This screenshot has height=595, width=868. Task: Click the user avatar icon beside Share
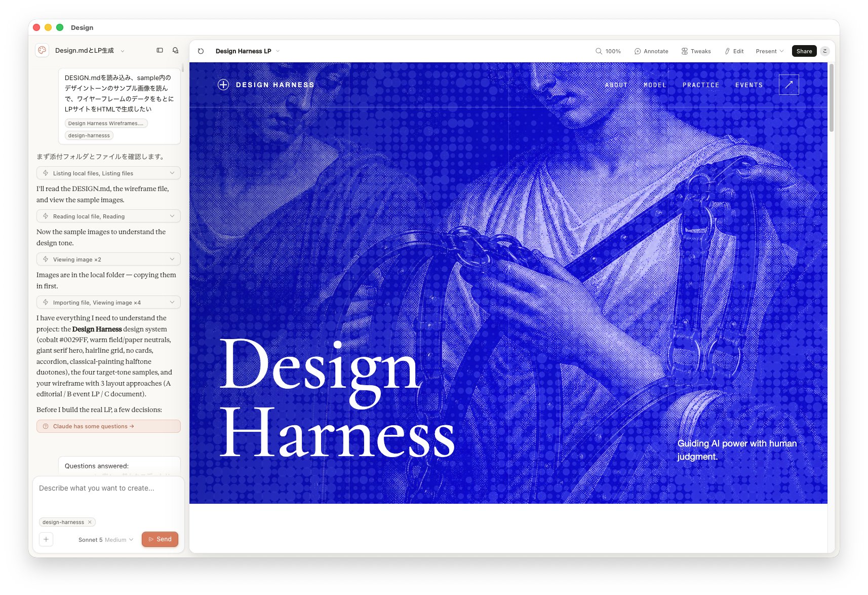pos(825,51)
